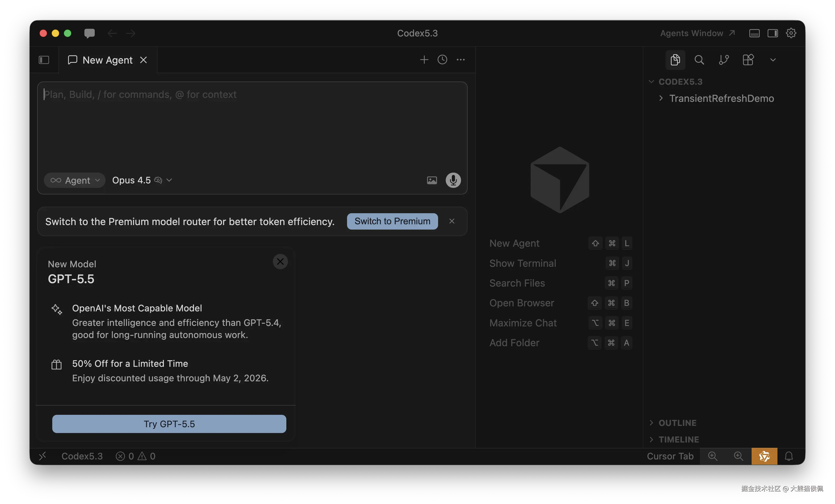
Task: Click the Maximize Chat shortcut entry
Action: pos(561,323)
